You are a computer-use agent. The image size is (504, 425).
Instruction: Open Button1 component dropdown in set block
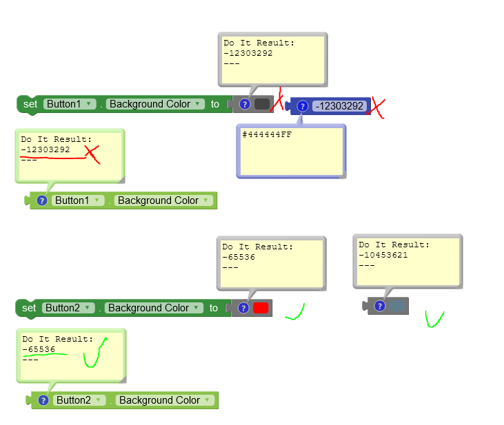point(70,104)
